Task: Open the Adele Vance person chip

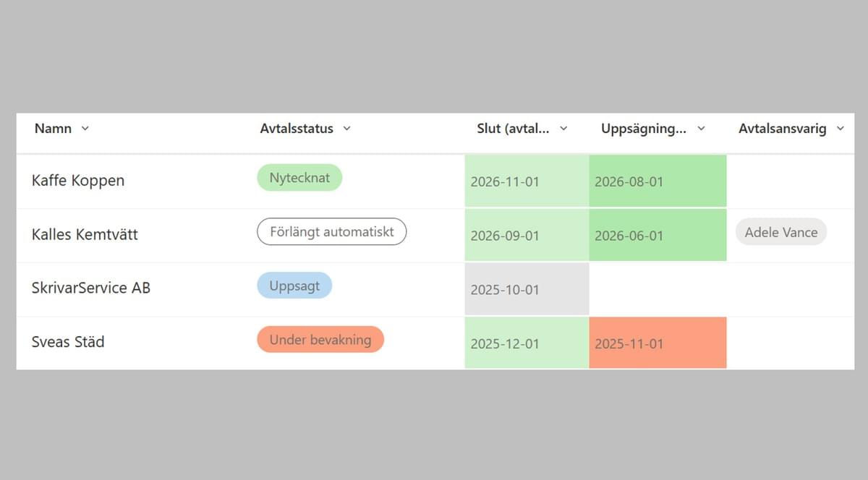Action: point(780,232)
